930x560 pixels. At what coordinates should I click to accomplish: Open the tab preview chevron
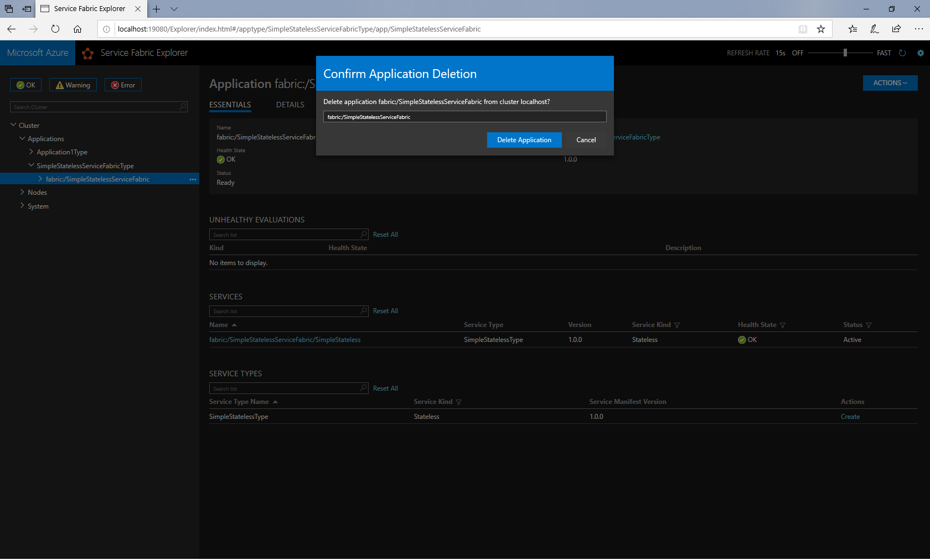coord(174,9)
